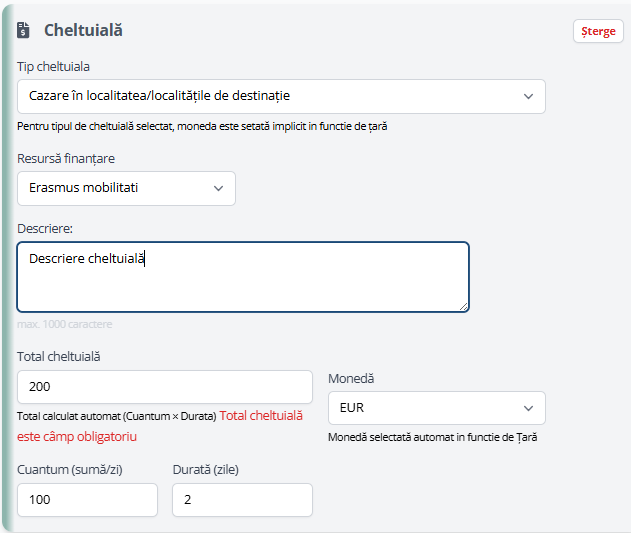The image size is (631, 533).
Task: Focus the Cuantum (sumă/zi) field
Action: (87, 500)
